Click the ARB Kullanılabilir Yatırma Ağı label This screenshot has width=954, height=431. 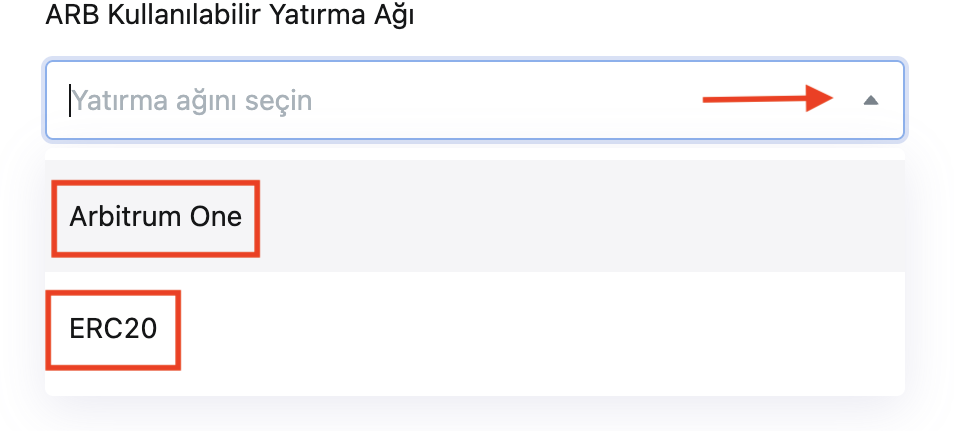click(230, 15)
